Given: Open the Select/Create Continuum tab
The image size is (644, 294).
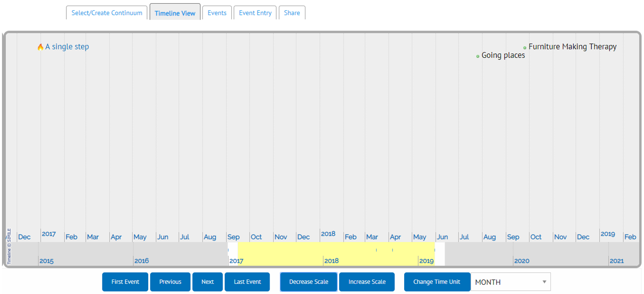Looking at the screenshot, I should pyautogui.click(x=106, y=13).
